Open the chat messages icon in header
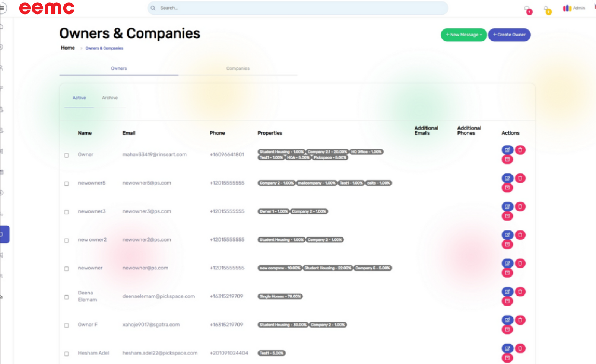Screen dimensions: 596x364 (x=527, y=9)
